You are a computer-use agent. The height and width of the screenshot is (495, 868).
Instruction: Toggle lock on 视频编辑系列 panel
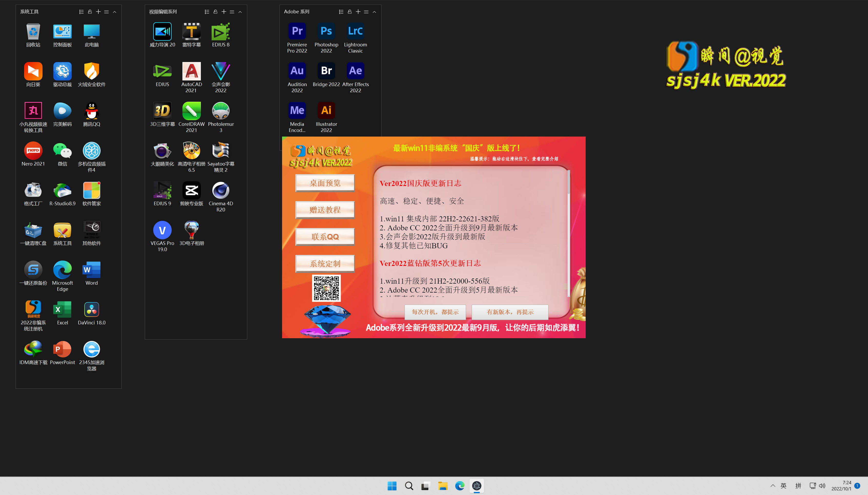click(215, 12)
